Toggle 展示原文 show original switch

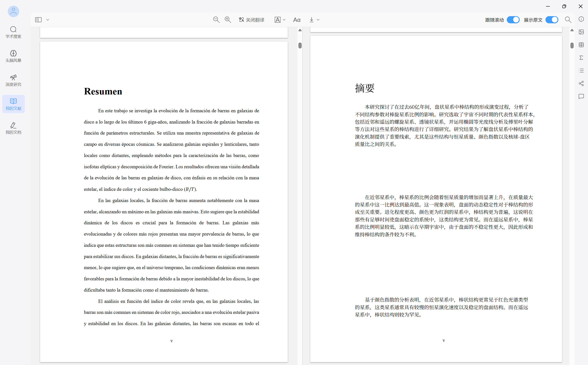pos(552,20)
